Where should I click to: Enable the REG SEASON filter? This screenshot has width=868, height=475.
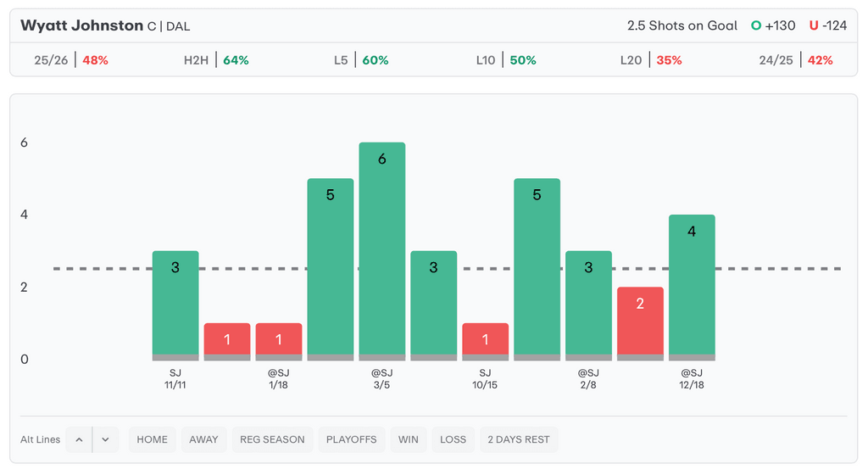point(273,439)
